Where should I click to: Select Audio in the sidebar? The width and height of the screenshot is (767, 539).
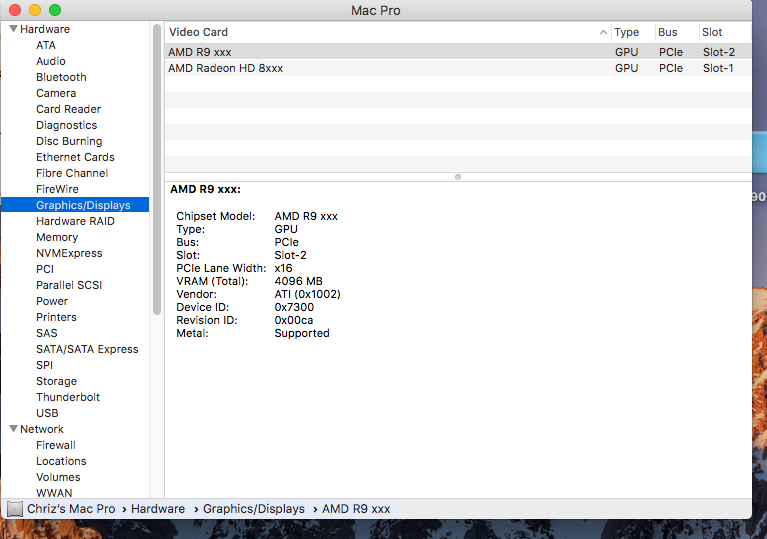(51, 61)
